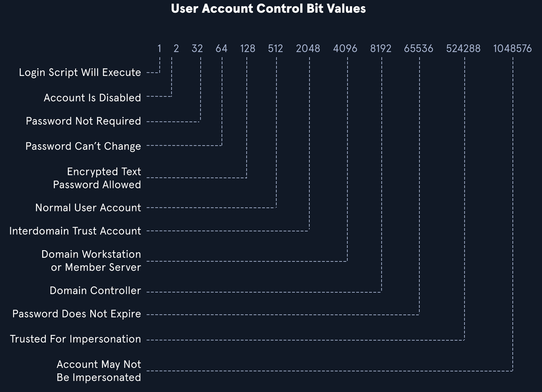Click the bit value 32
542x392 pixels.
coord(197,48)
